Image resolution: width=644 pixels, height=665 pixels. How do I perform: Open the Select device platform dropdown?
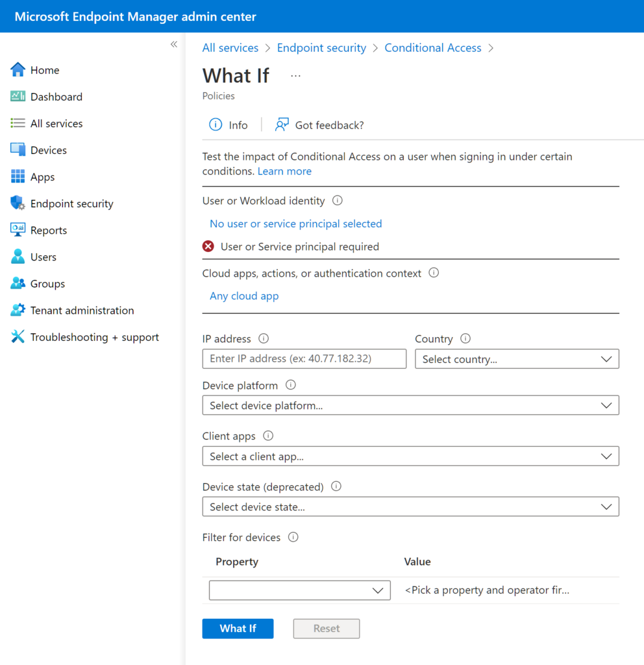[x=410, y=405]
